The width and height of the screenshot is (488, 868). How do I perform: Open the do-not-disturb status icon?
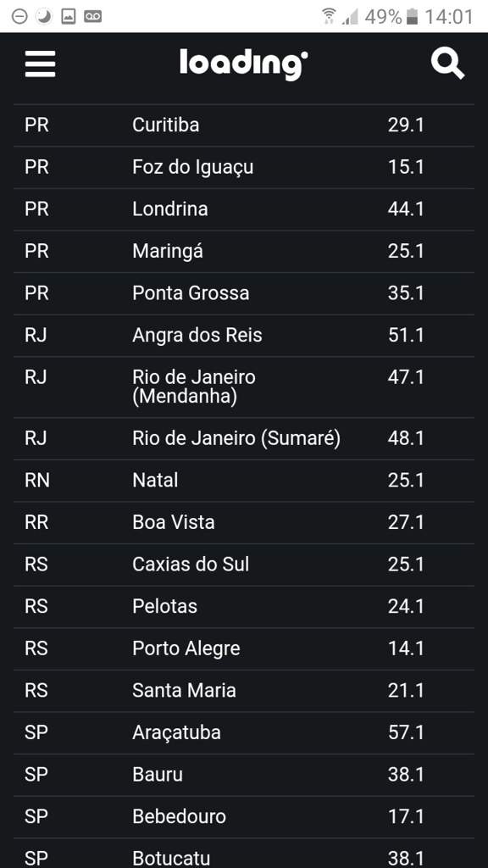(x=19, y=17)
